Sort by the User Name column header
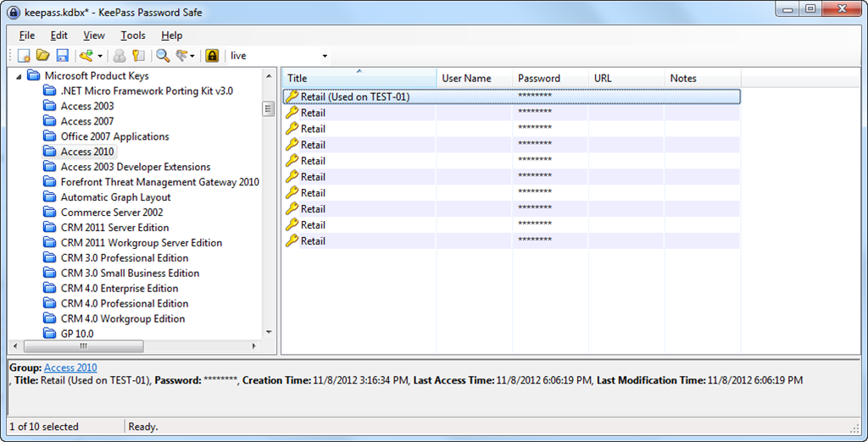This screenshot has width=868, height=442. (475, 78)
